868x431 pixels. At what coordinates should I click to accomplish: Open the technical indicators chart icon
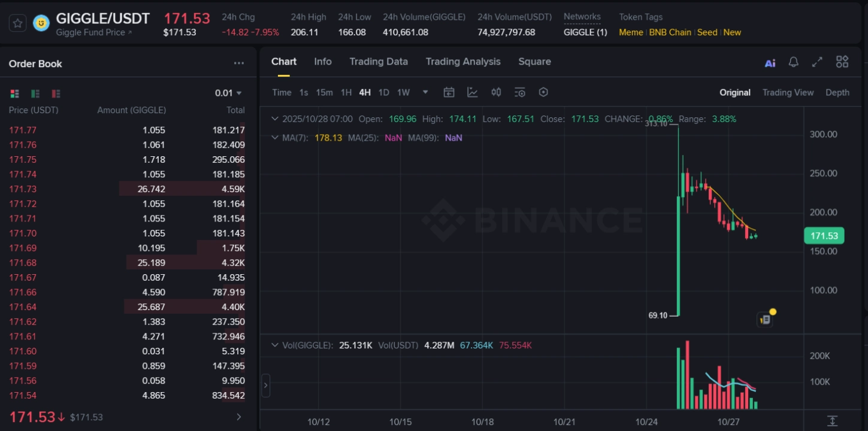click(473, 92)
